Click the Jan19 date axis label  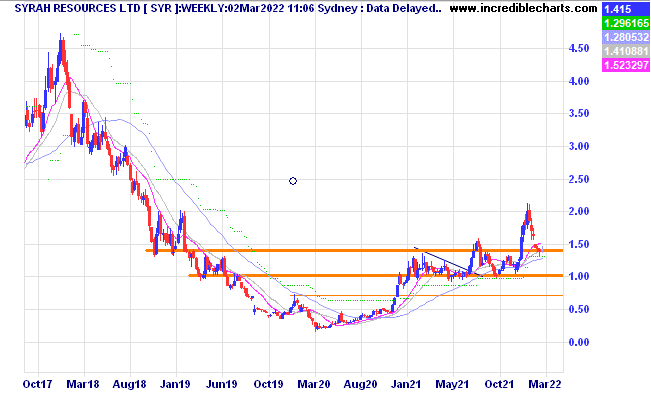pos(176,384)
